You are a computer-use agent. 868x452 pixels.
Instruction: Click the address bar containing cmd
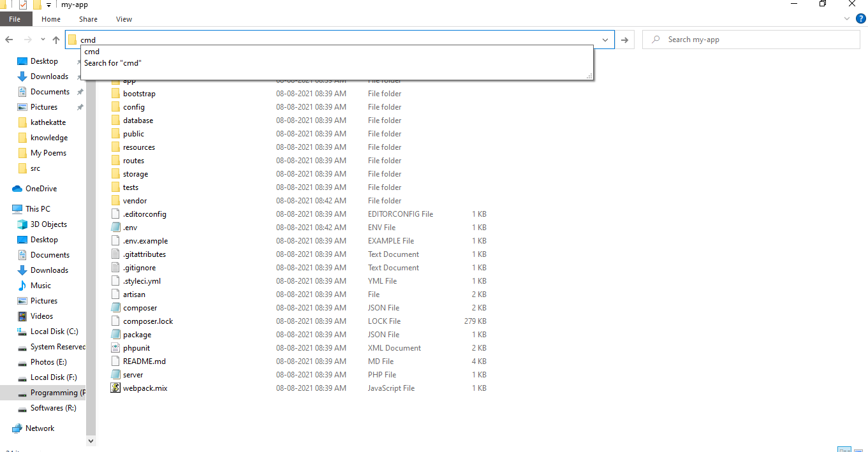pyautogui.click(x=339, y=40)
